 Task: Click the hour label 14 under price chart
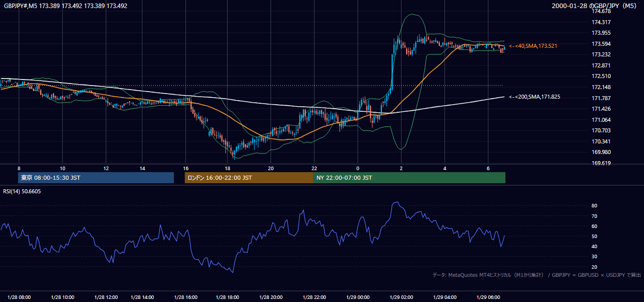[143, 168]
